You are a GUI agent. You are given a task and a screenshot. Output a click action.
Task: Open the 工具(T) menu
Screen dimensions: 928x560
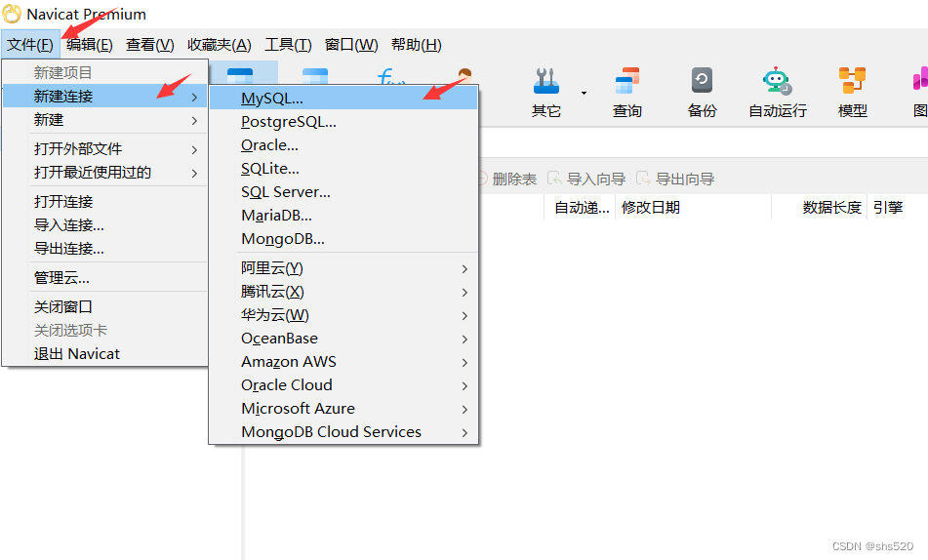pyautogui.click(x=288, y=45)
